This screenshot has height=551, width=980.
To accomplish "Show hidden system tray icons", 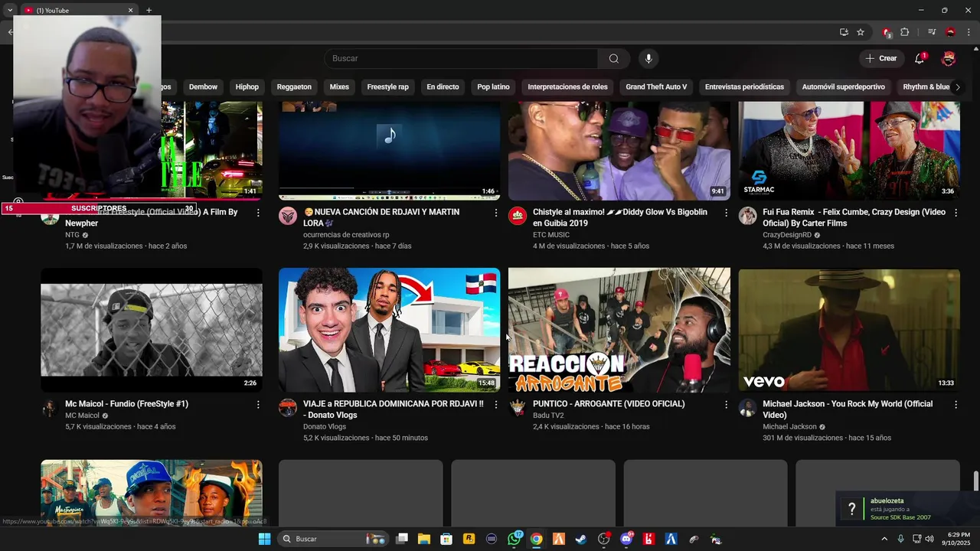I will tap(884, 539).
